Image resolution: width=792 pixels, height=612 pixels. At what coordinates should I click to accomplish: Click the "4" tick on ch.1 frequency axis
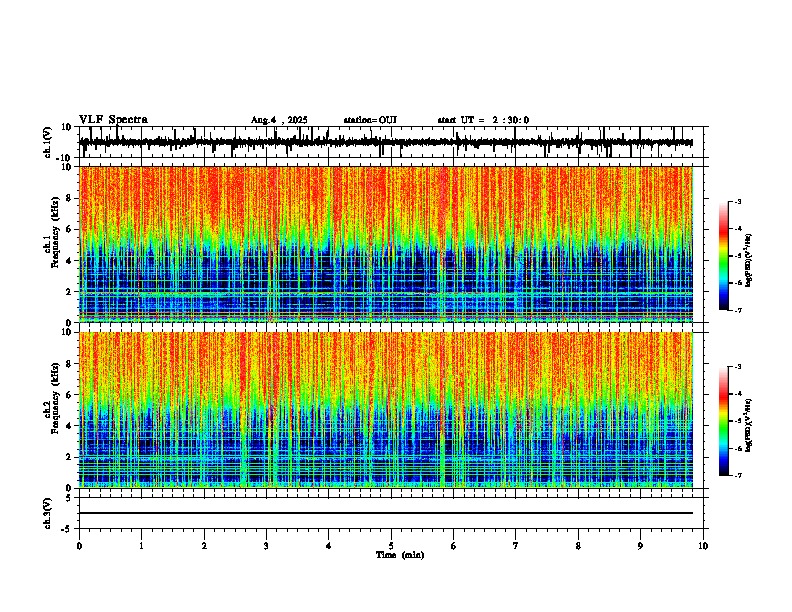[x=71, y=261]
